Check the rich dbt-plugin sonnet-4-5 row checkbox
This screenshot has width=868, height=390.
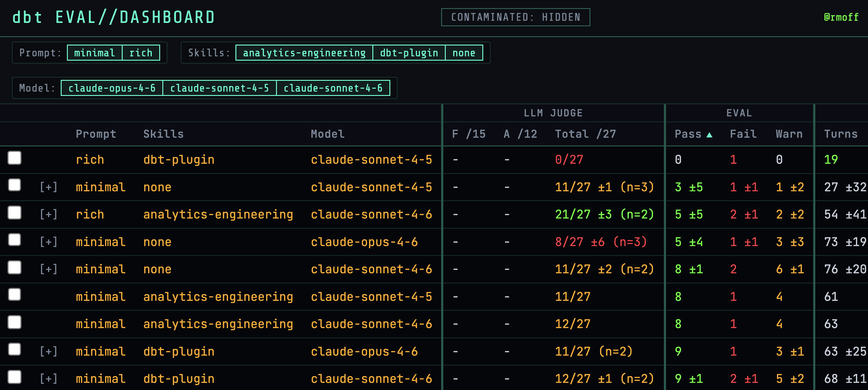tap(15, 158)
